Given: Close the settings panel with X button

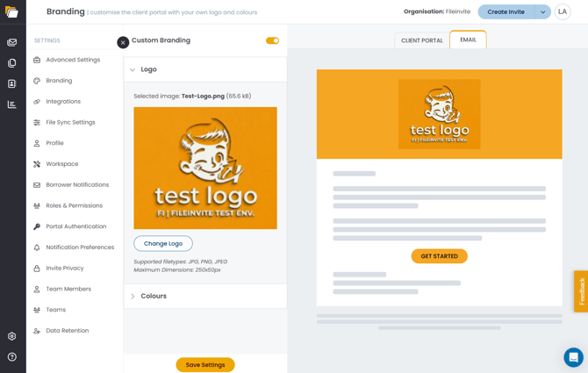Looking at the screenshot, I should pos(123,42).
